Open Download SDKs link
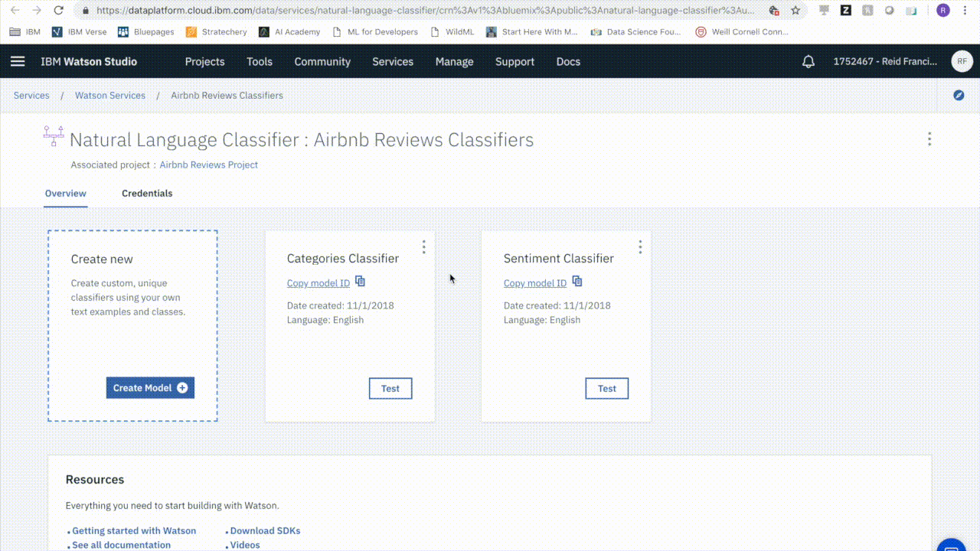The image size is (980, 551). point(265,530)
